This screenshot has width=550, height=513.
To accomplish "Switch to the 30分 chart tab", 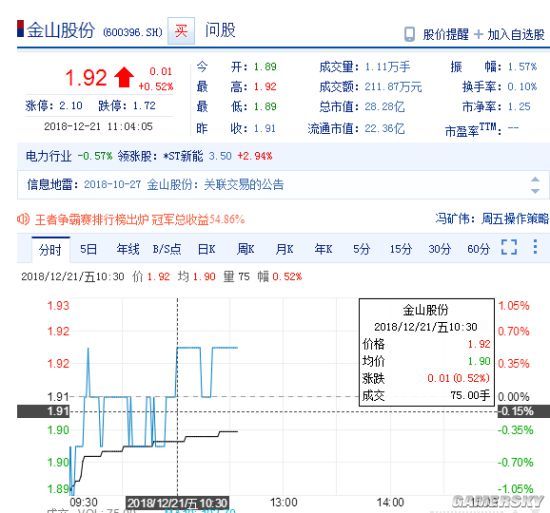I will pyautogui.click(x=440, y=249).
